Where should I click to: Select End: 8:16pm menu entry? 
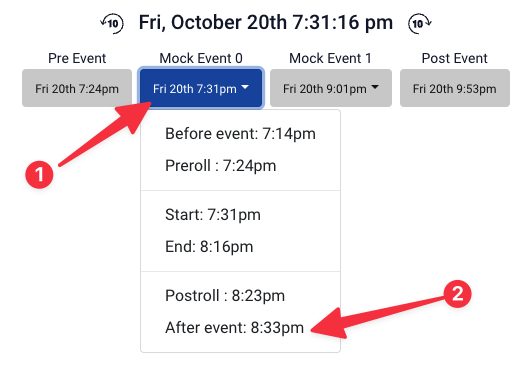[x=240, y=247]
